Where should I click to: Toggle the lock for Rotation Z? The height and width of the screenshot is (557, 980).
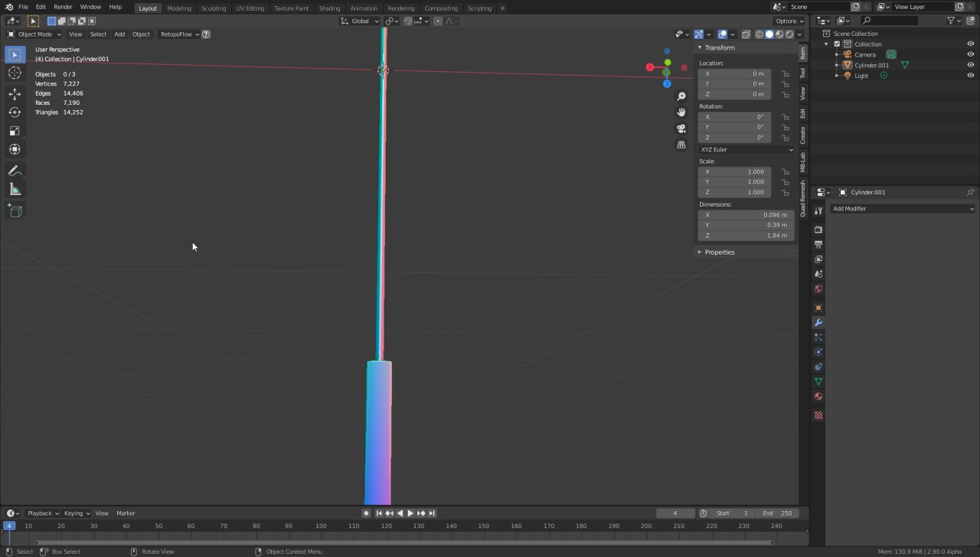pos(785,138)
